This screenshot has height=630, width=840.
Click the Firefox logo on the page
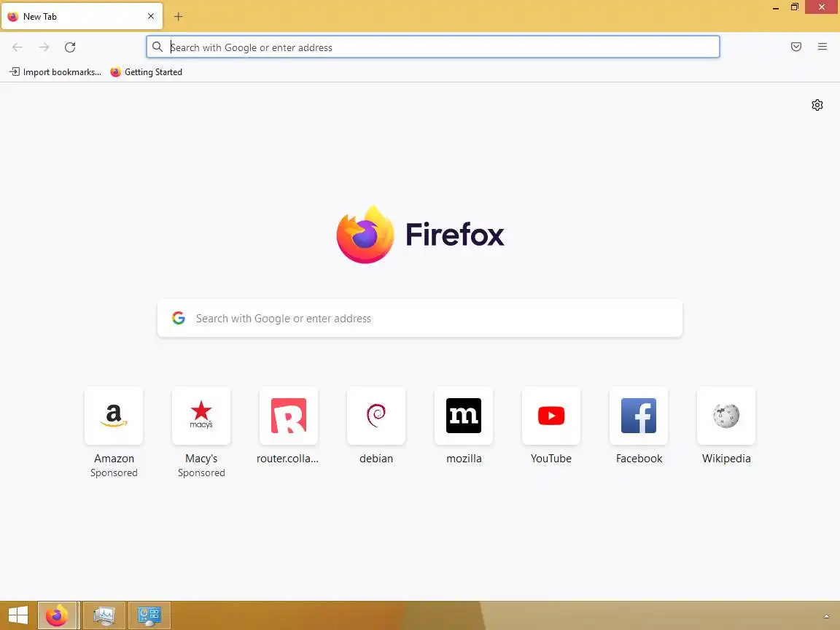pos(420,235)
